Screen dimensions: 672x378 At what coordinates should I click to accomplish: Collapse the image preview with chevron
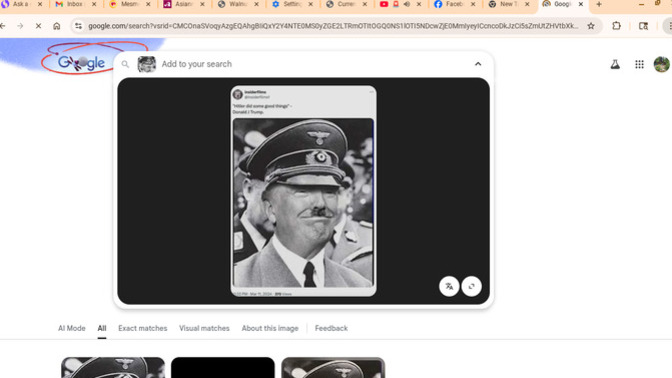tap(478, 64)
